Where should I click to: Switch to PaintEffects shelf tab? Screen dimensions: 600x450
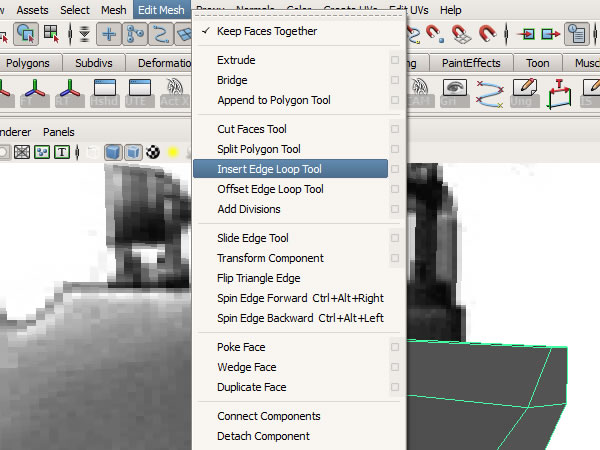click(471, 63)
